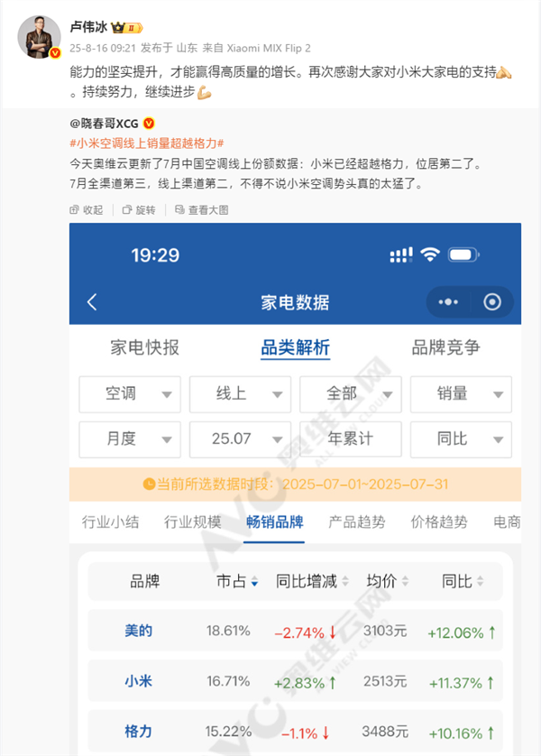Open @晓春哥XCG user profile link

[104, 123]
